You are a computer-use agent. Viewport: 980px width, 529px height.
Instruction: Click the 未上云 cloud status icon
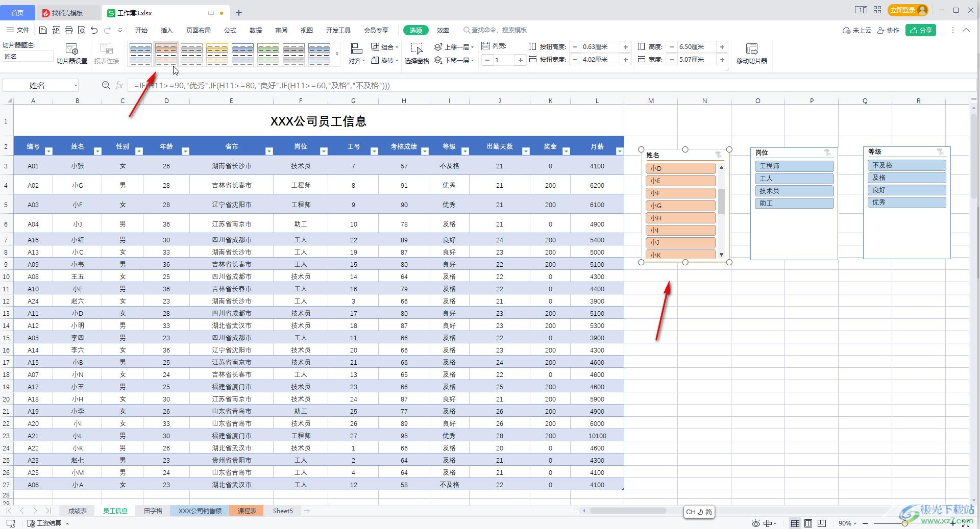(x=856, y=30)
